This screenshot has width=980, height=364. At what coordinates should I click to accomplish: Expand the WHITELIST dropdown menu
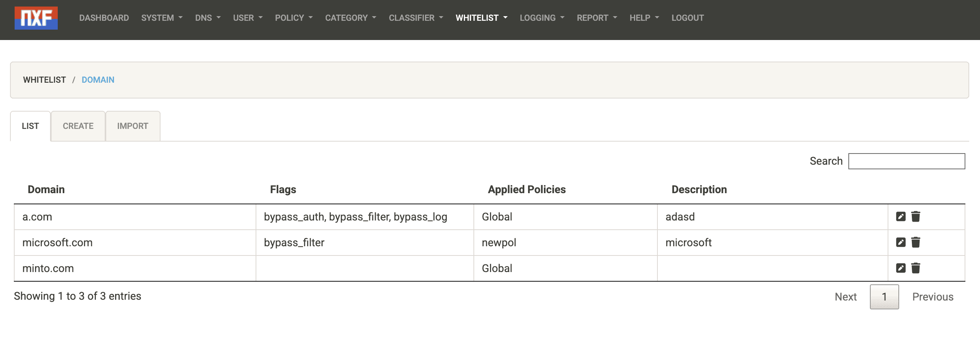(481, 18)
